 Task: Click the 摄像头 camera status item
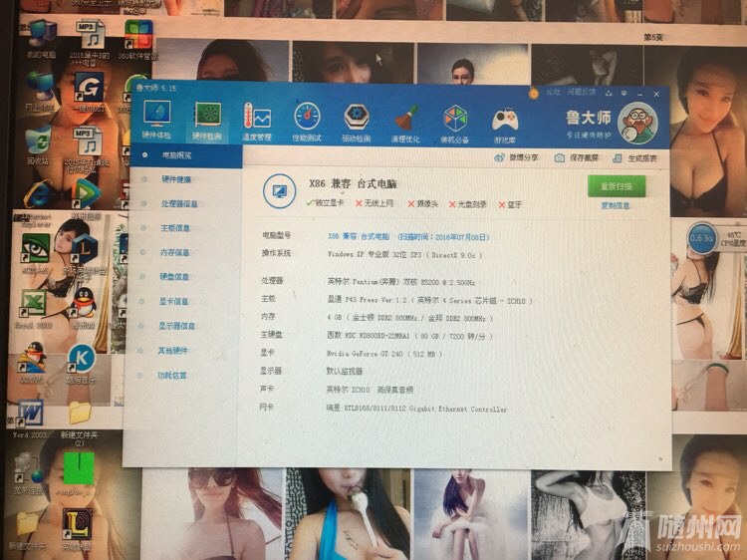coord(423,204)
